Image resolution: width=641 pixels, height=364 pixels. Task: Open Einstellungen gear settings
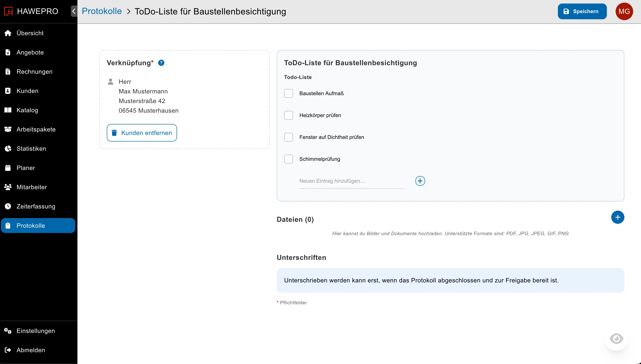(x=35, y=331)
